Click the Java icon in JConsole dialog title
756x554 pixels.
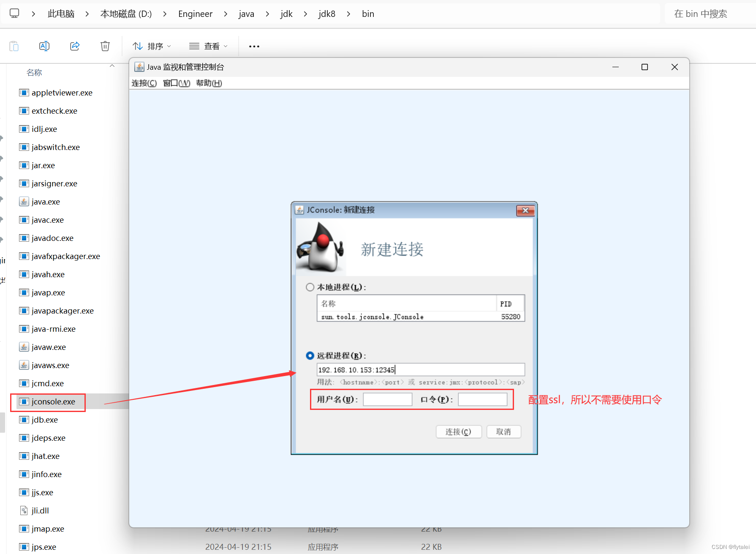point(299,210)
